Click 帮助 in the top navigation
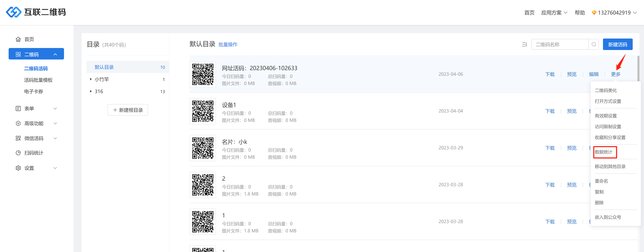This screenshot has width=644, height=252. (579, 13)
